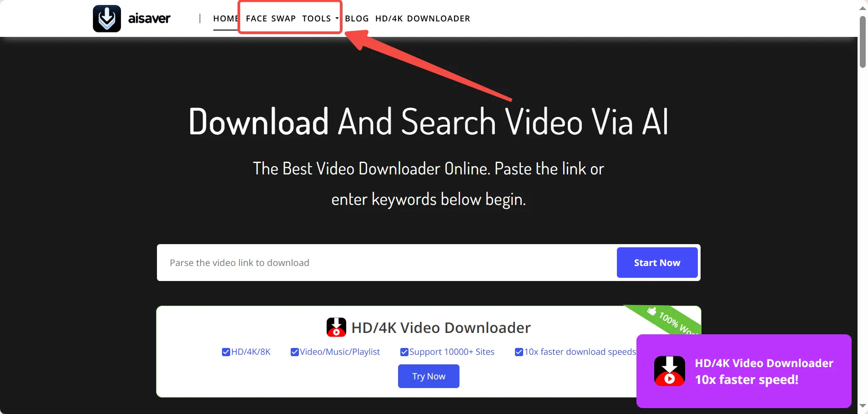Toggle the 10x faster download speeds checkbox
This screenshot has width=868, height=414.
coord(519,352)
